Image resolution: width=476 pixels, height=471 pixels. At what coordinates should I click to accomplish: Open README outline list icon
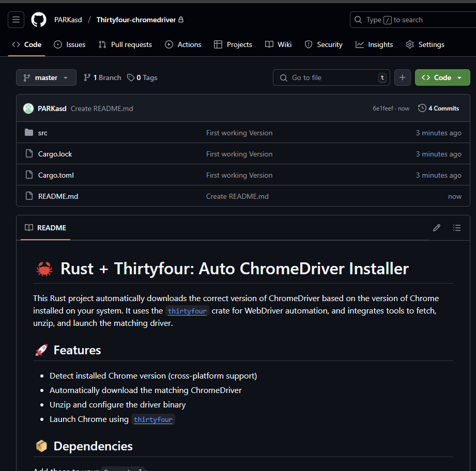[456, 228]
